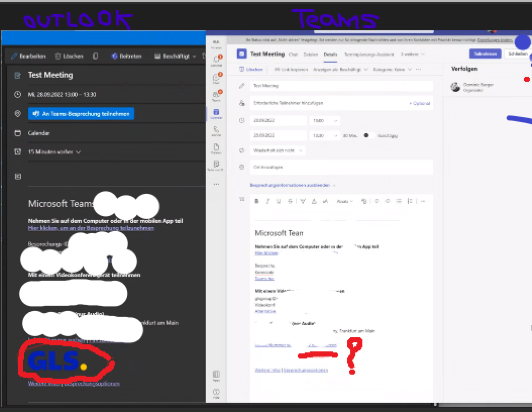Open the Wiederholt sich nicht dropdown
532x412 pixels.
tap(278, 150)
